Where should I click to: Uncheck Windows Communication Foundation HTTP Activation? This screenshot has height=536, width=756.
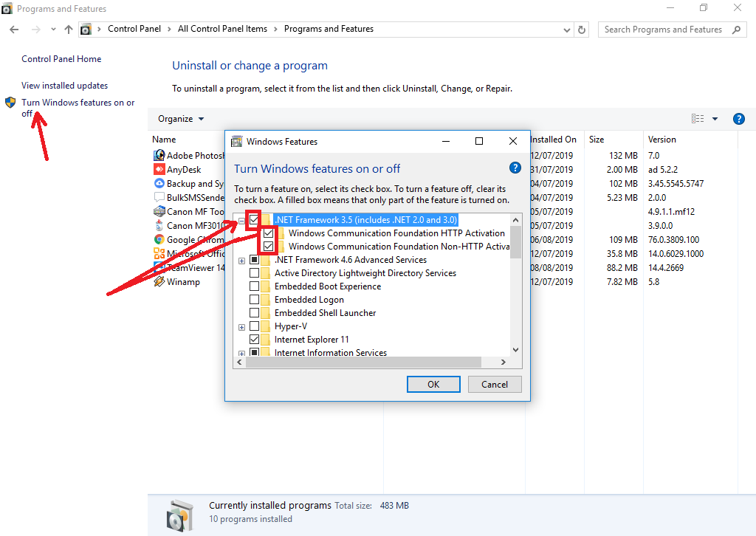[269, 233]
